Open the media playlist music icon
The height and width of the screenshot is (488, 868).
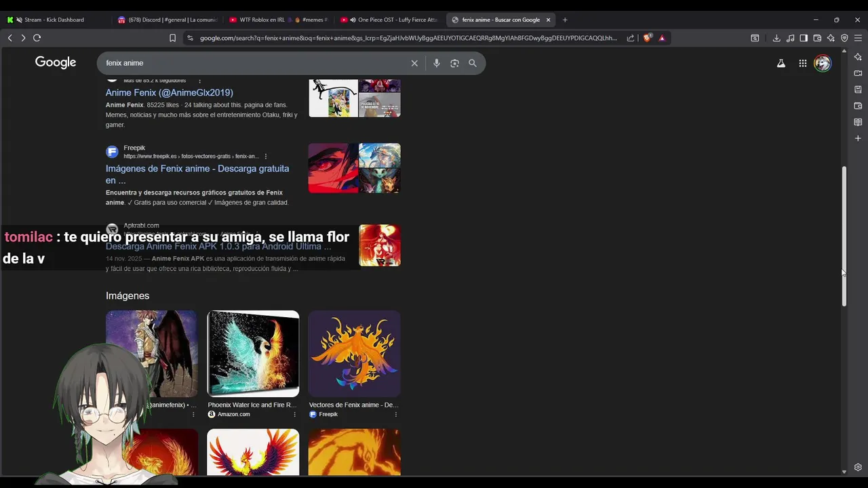[x=790, y=38]
